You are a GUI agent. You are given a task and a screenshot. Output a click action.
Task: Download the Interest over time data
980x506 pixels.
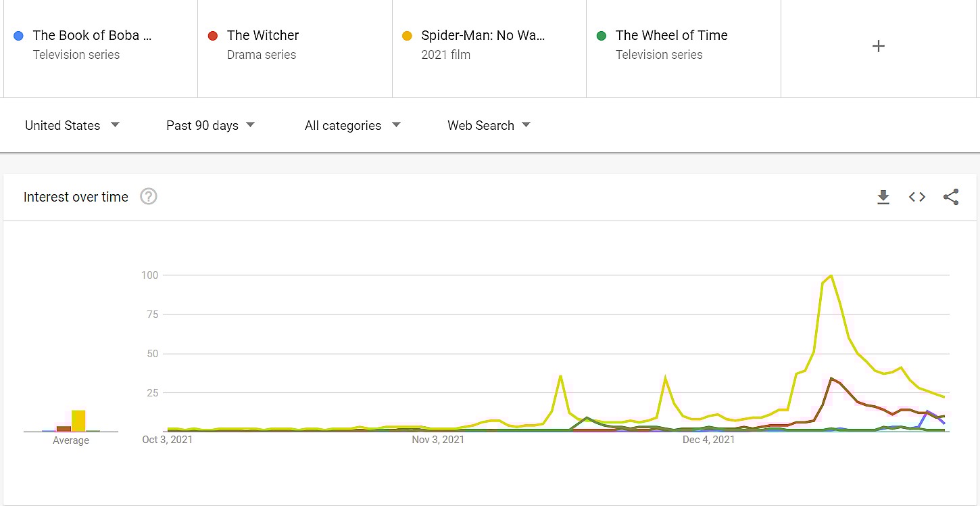(x=883, y=197)
